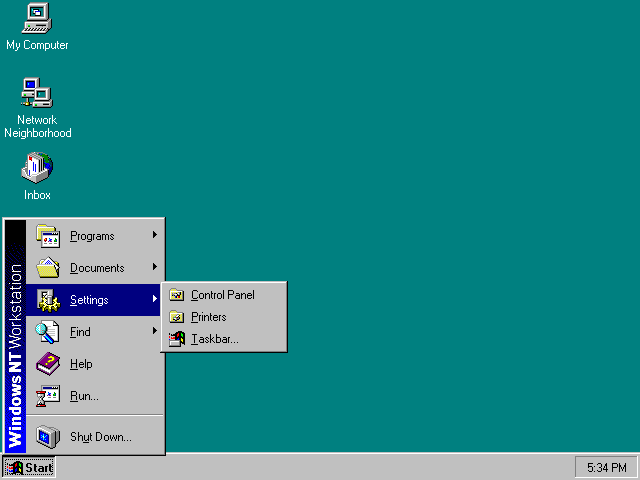Click the Run hourglass window icon
This screenshot has width=640, height=480.
[48, 396]
